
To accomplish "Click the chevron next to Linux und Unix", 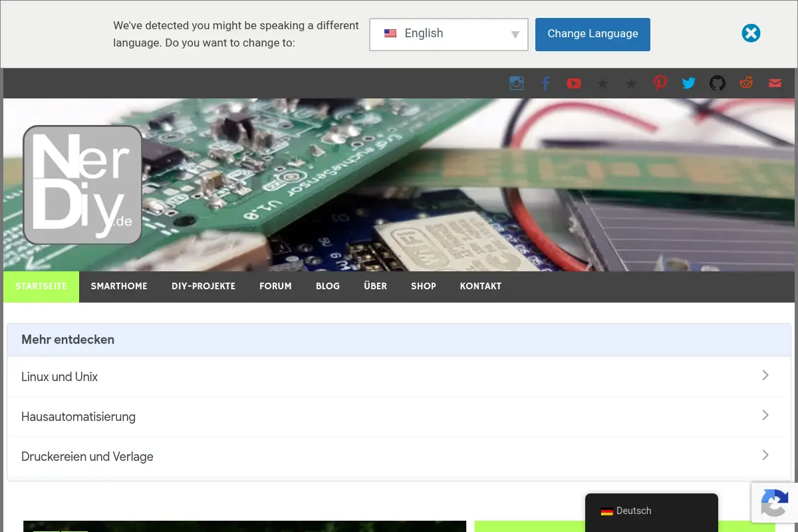I will (765, 375).
